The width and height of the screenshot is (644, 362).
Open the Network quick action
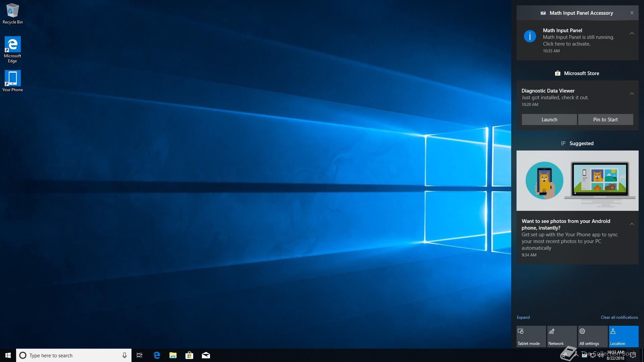pyautogui.click(x=562, y=337)
